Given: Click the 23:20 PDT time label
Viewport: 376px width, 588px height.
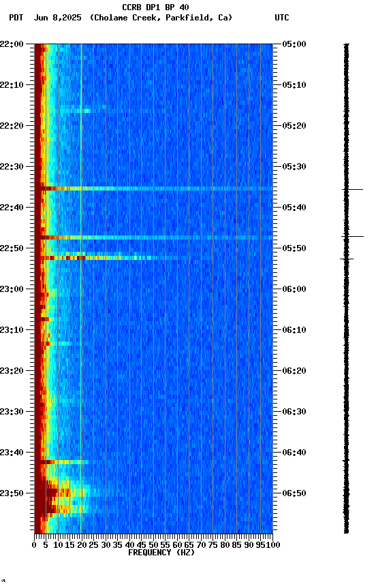Looking at the screenshot, I should (12, 372).
